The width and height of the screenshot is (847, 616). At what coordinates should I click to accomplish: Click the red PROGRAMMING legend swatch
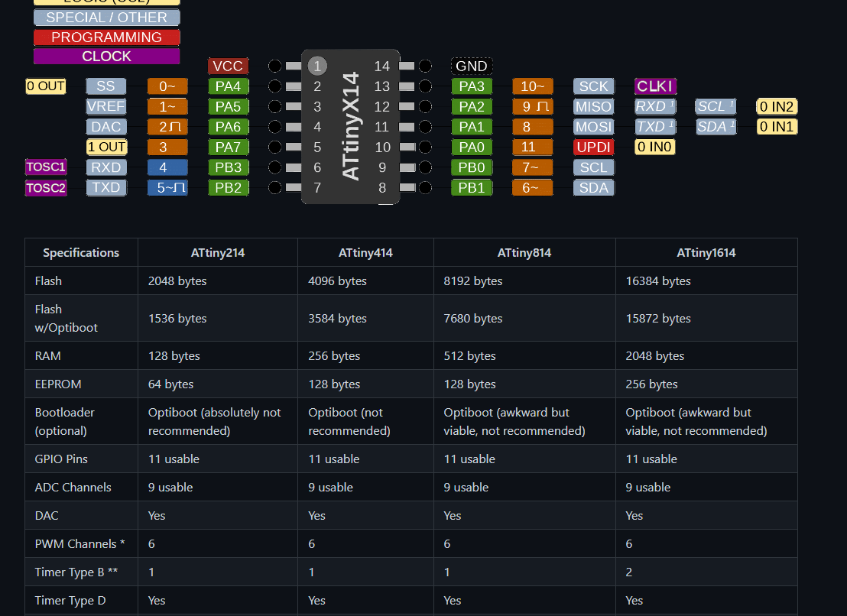pyautogui.click(x=107, y=37)
